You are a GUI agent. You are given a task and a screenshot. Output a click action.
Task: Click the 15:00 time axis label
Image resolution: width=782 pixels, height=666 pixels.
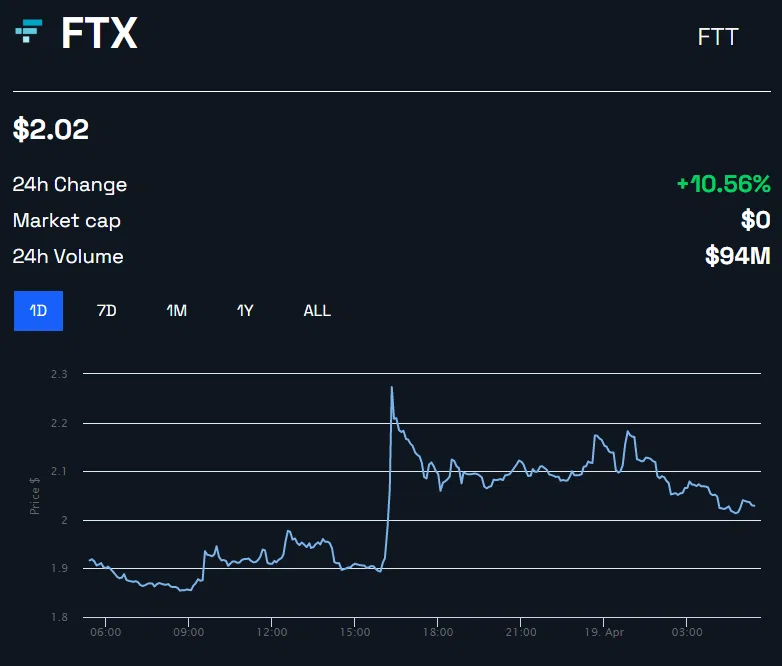[355, 632]
